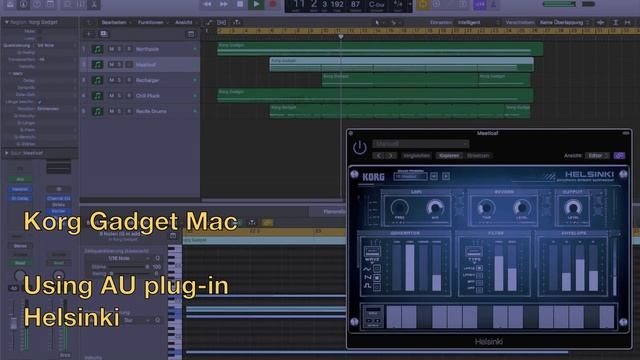Click the previous sound program arrow in Helsinki
This screenshot has width=640, height=360.
click(434, 176)
